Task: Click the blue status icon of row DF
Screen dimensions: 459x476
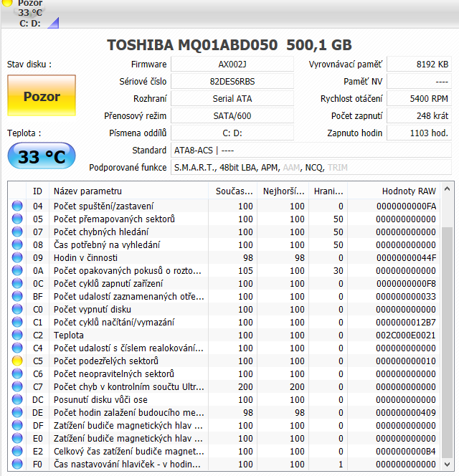Action: [17, 425]
